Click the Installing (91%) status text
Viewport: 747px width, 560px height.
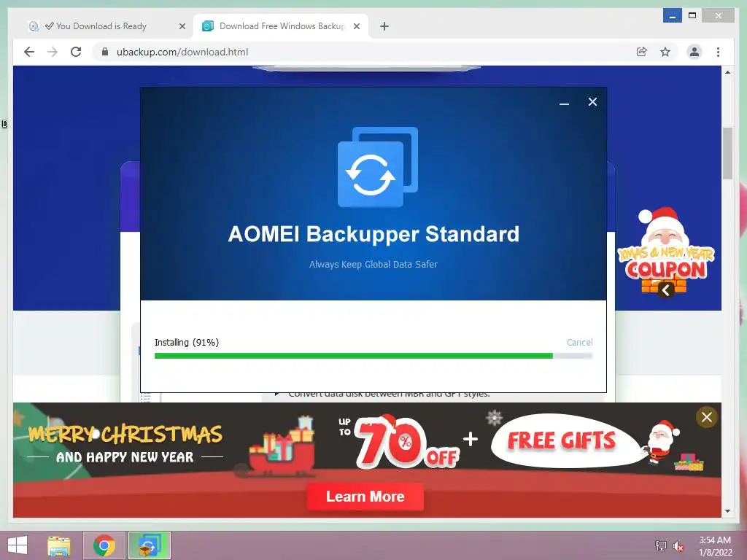(187, 343)
